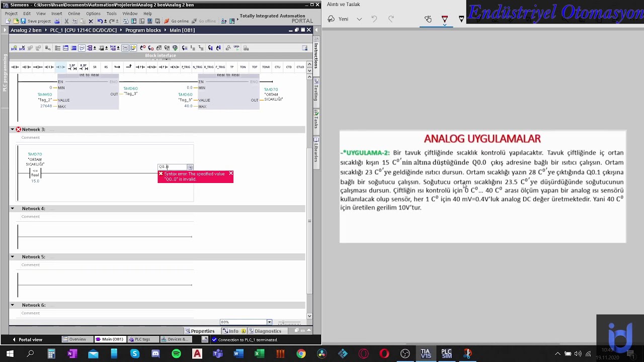This screenshot has height=362, width=644.
Task: Collapse Network 5
Action: [x=13, y=257]
